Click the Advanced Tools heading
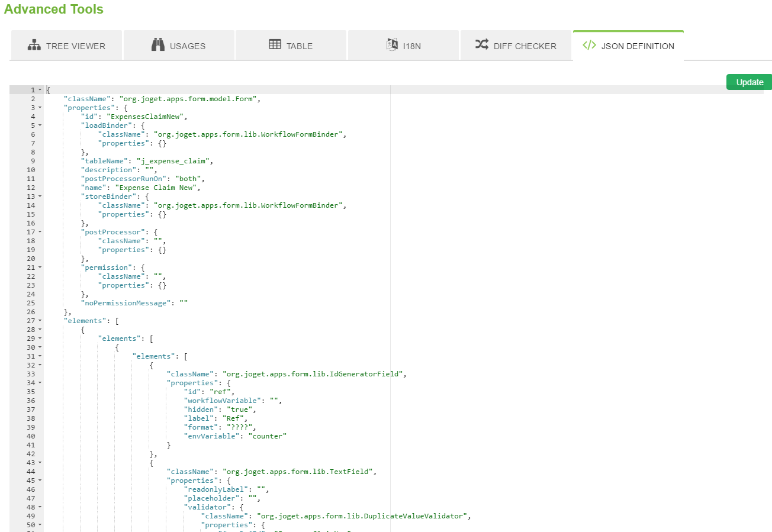The height and width of the screenshot is (532, 772). pos(54,9)
